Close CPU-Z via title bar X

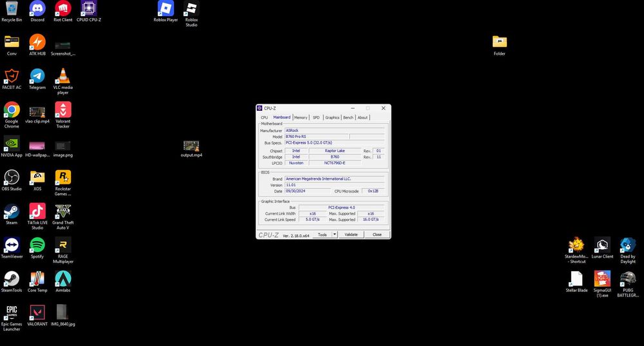click(x=383, y=108)
